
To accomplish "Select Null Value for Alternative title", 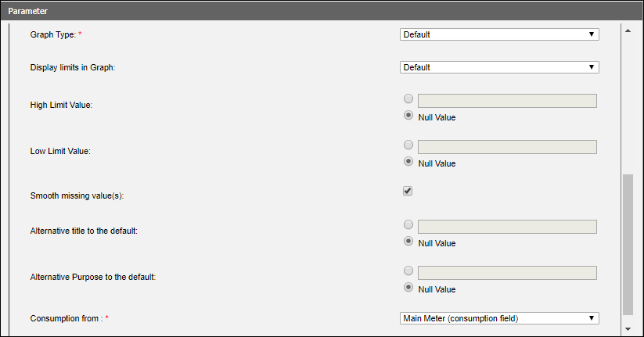I will click(x=408, y=242).
